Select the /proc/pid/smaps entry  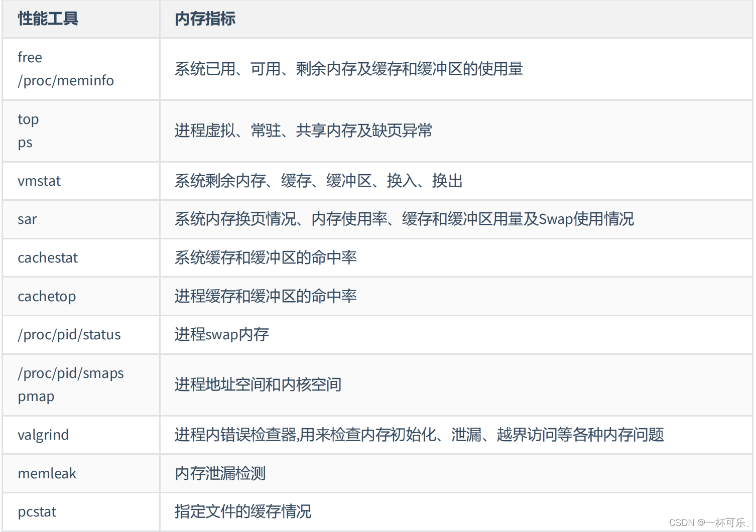(71, 373)
